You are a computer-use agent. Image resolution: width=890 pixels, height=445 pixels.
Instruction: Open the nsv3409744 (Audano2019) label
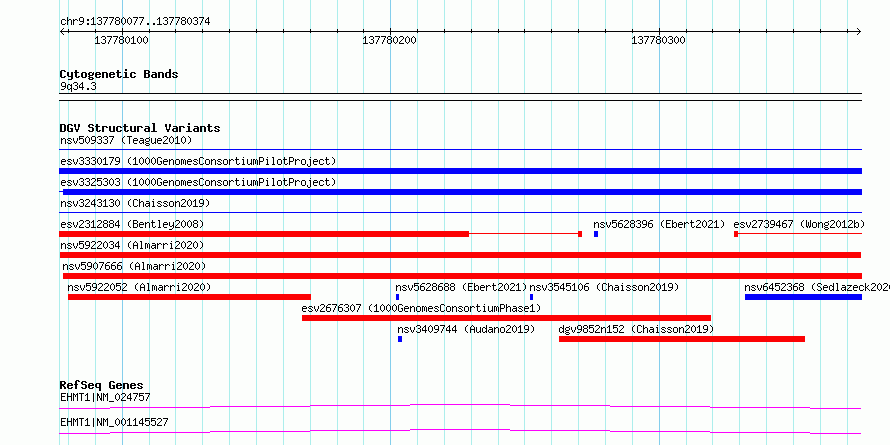click(x=466, y=329)
